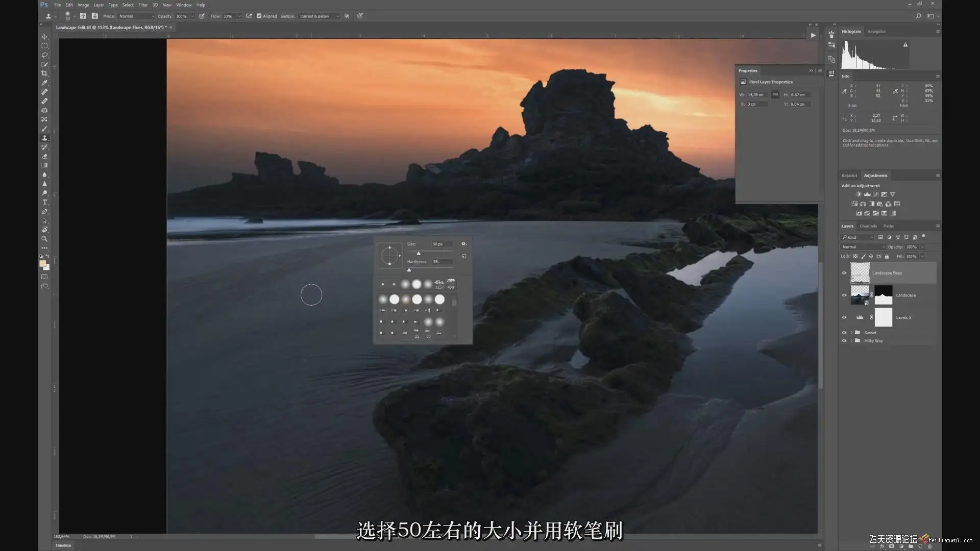Click the Hardness slider handle in the brush picker
980x551 pixels.
click(409, 270)
